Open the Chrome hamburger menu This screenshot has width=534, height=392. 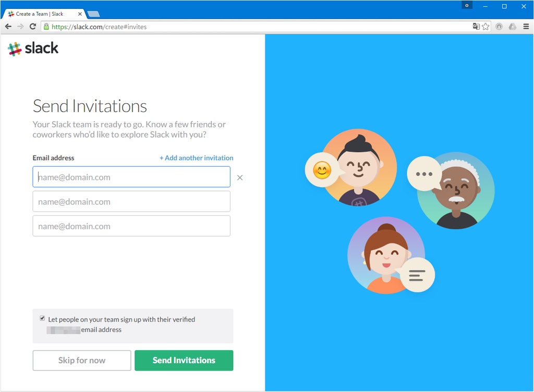pos(526,27)
